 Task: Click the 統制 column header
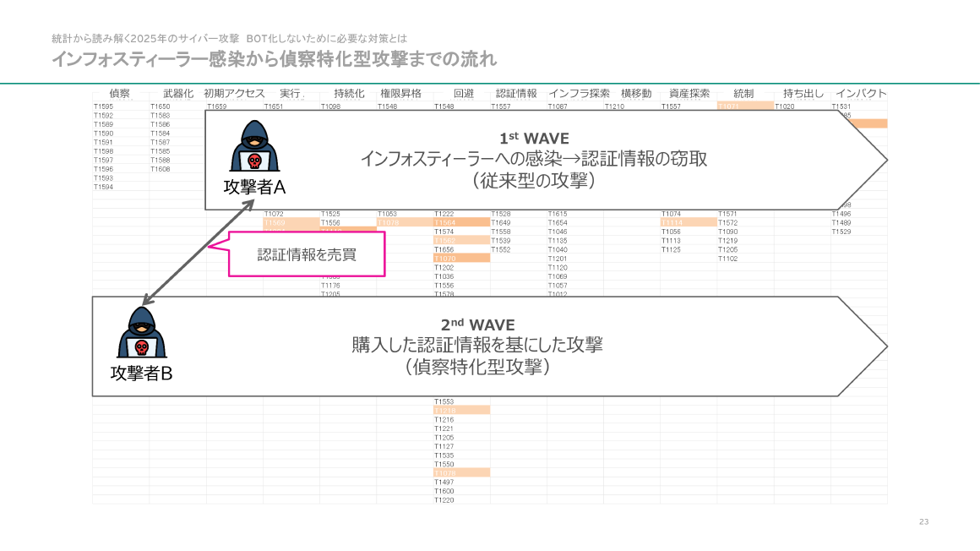743,94
